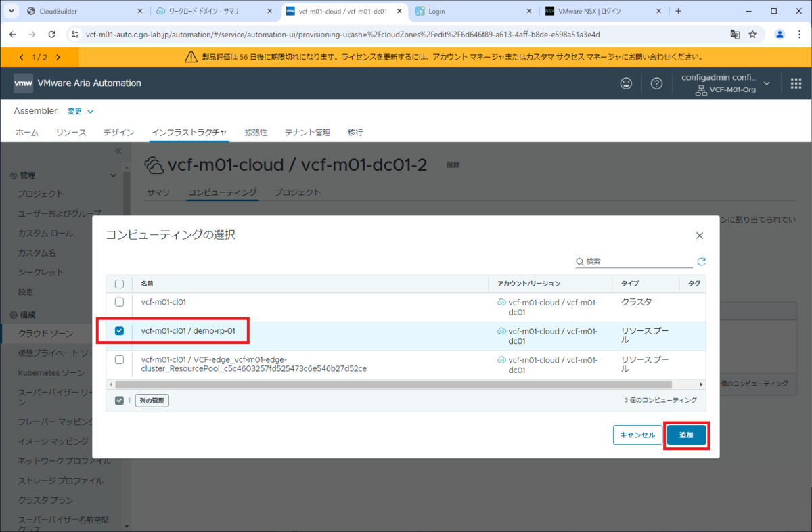812x532 pixels.
Task: Go to next notification banner arrow
Action: tap(58, 58)
